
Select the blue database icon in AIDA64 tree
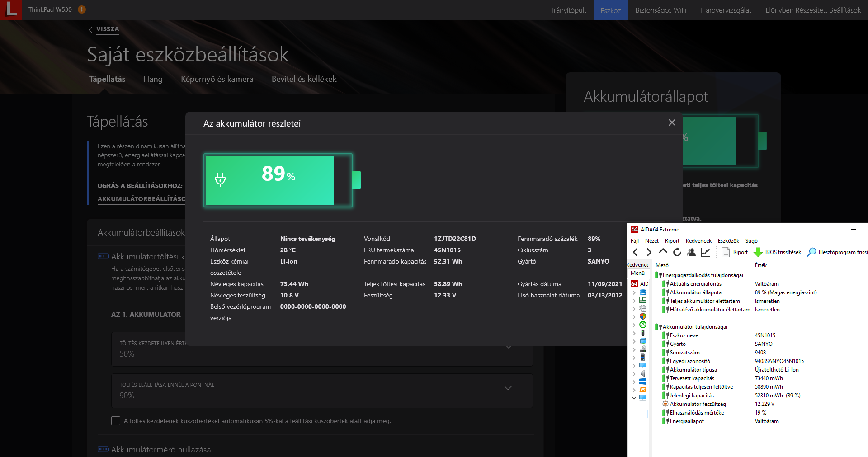pyautogui.click(x=643, y=292)
